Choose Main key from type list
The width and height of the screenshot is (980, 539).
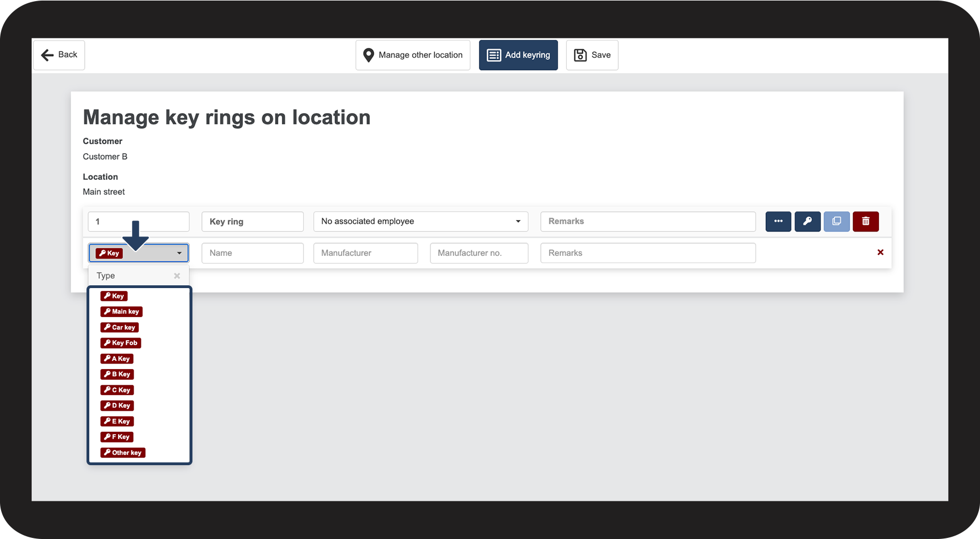(121, 312)
